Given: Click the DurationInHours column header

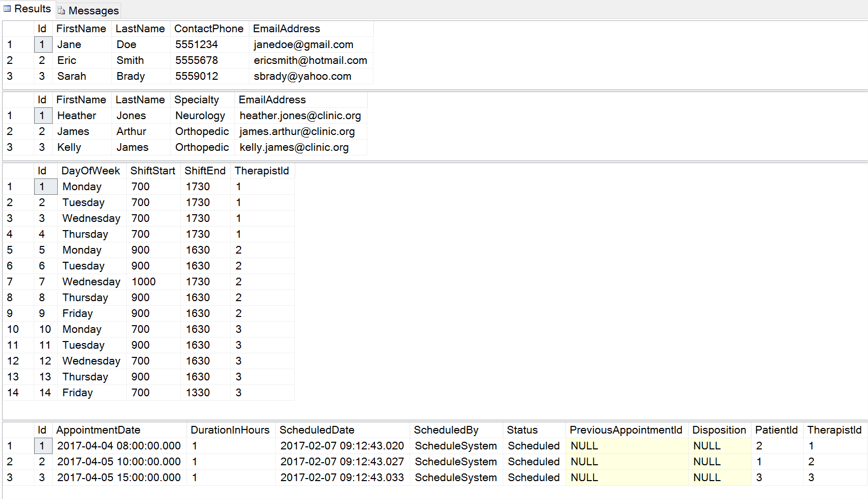Looking at the screenshot, I should point(230,430).
